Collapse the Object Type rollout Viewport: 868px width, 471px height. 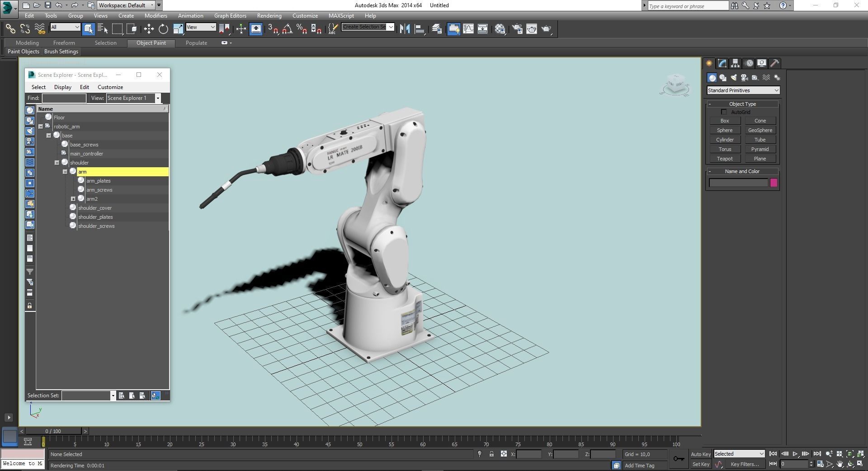[x=743, y=104]
